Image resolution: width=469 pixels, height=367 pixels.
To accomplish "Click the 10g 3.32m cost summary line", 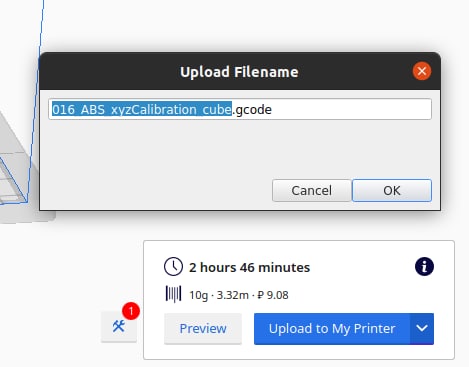I will pos(239,295).
